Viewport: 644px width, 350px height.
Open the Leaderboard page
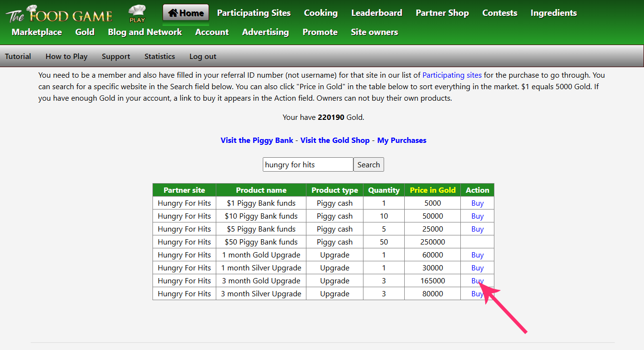coord(376,13)
